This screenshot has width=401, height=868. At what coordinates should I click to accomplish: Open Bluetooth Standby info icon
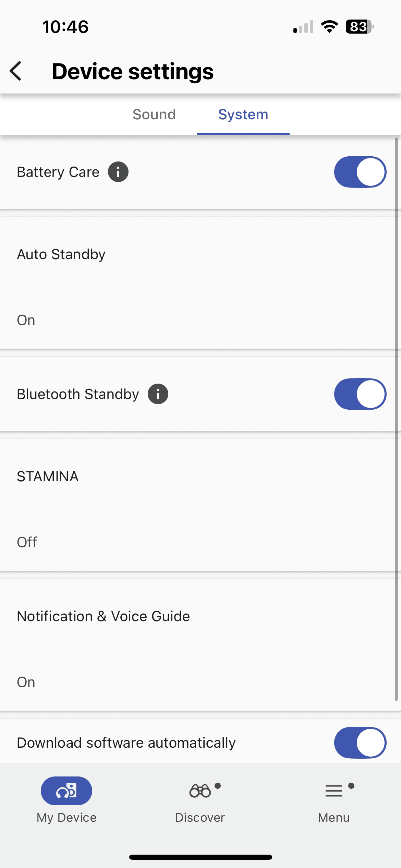pyautogui.click(x=158, y=394)
